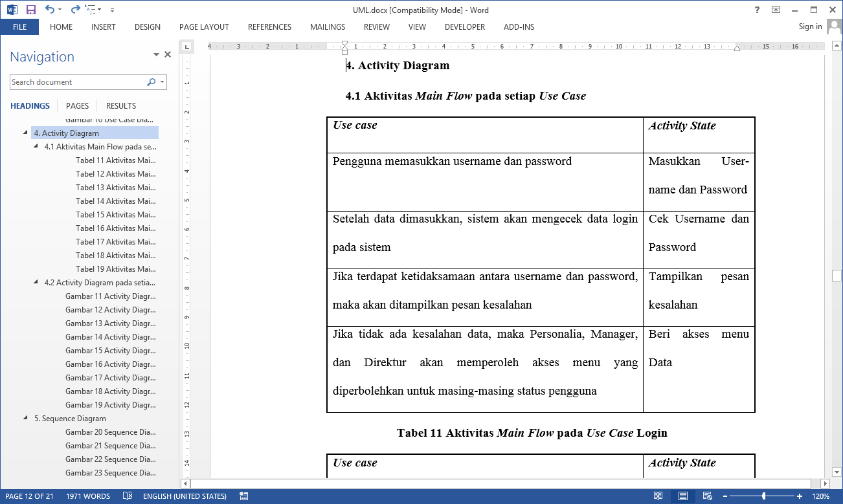Switch to Print Layout view

[682, 496]
